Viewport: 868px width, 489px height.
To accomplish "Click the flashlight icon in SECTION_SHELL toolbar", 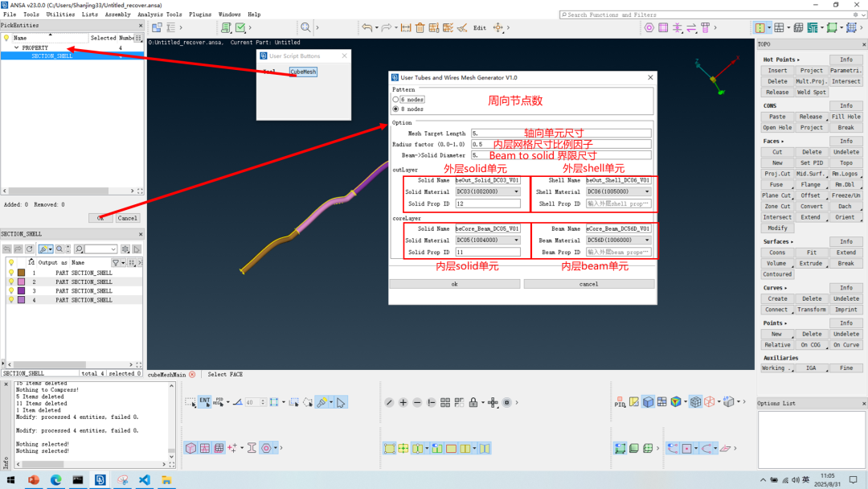I will [x=42, y=249].
